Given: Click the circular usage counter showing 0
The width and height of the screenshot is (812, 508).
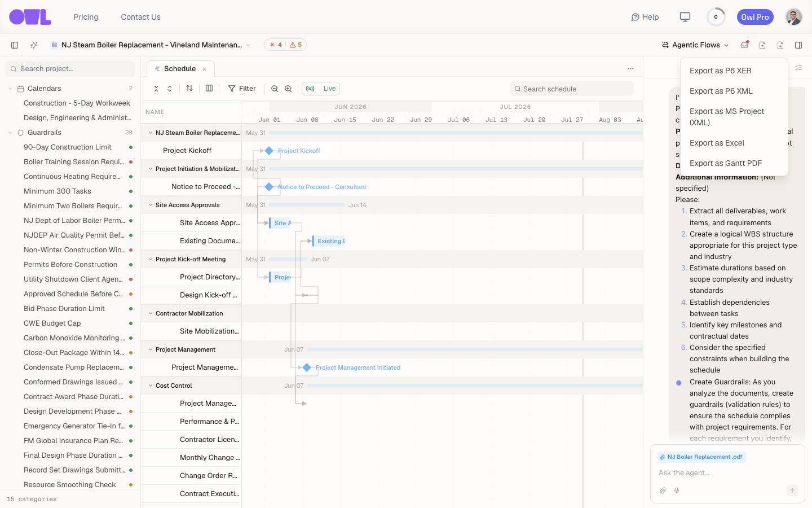Looking at the screenshot, I should (x=716, y=17).
